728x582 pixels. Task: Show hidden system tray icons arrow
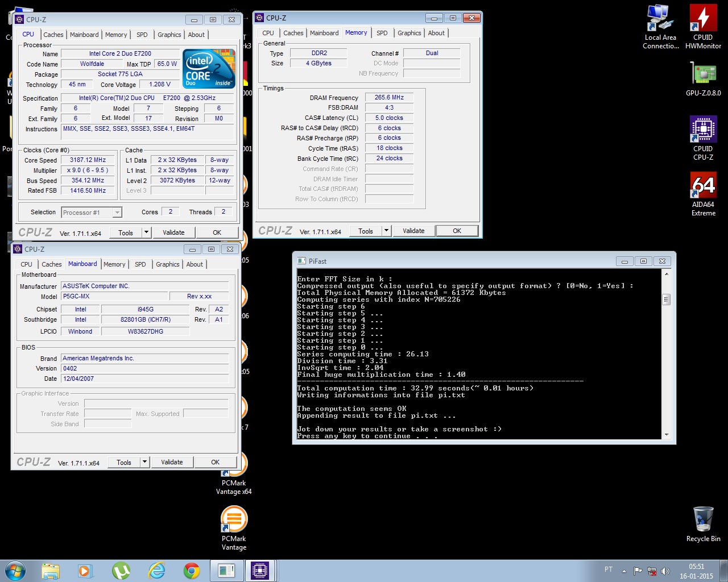[x=624, y=571]
